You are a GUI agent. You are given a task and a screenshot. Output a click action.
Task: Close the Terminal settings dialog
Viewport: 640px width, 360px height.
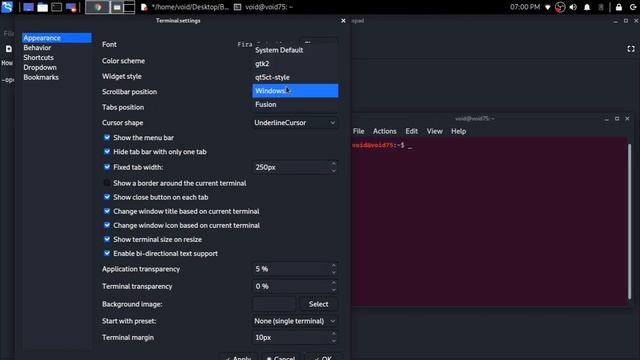(343, 21)
